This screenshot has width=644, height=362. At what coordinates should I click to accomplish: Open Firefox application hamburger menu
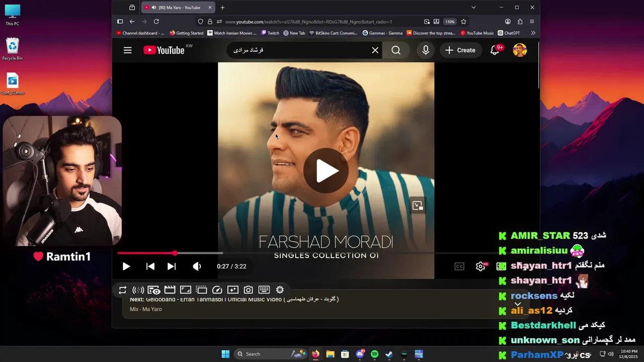click(x=532, y=22)
